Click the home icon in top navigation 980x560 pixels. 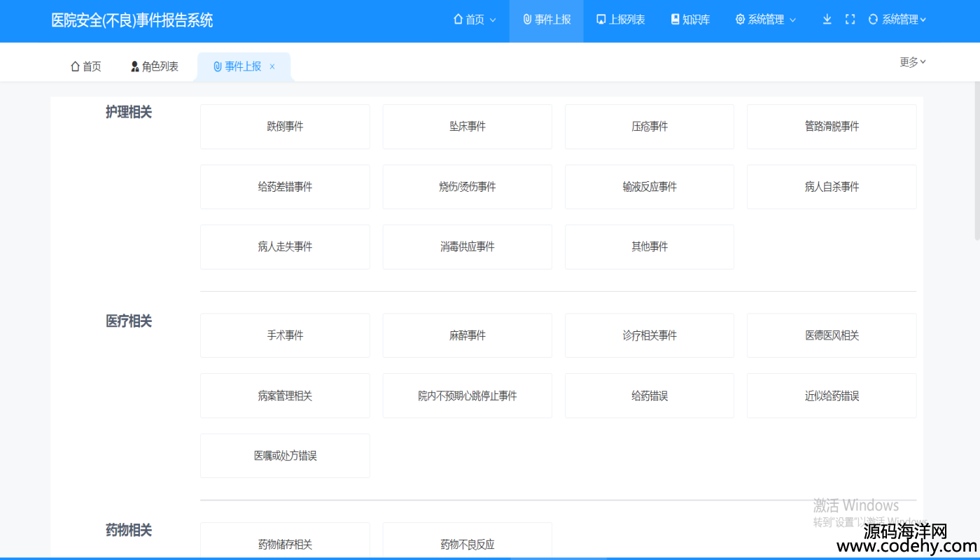(x=458, y=20)
